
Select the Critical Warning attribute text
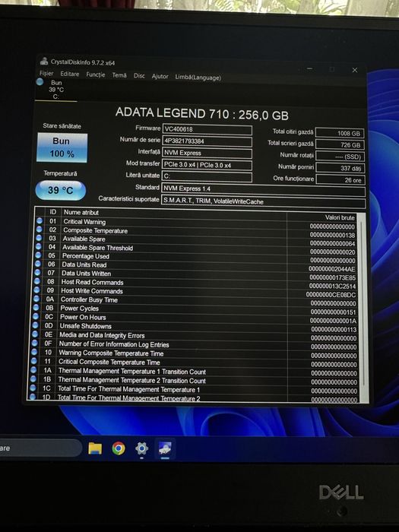[84, 222]
